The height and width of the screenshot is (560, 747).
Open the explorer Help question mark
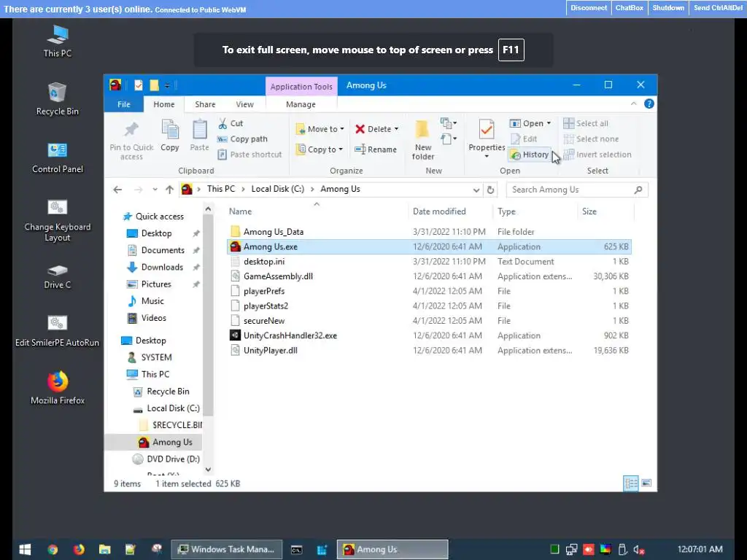(649, 104)
